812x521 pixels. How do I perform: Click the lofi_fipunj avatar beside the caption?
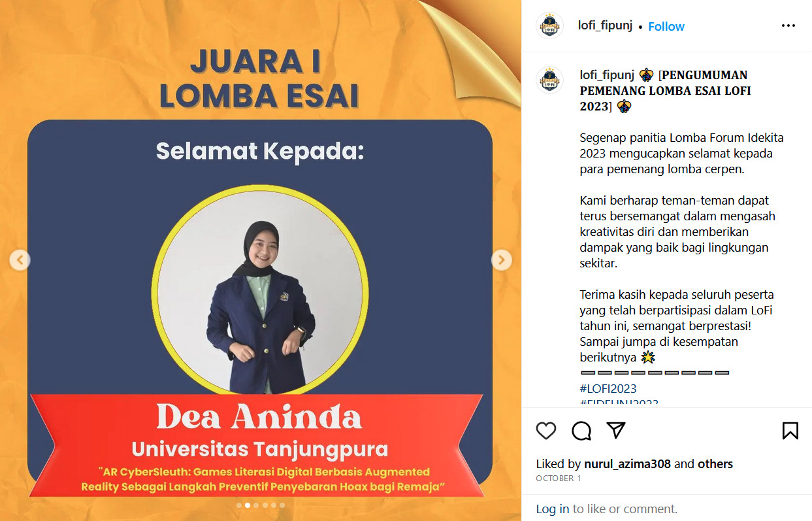550,80
